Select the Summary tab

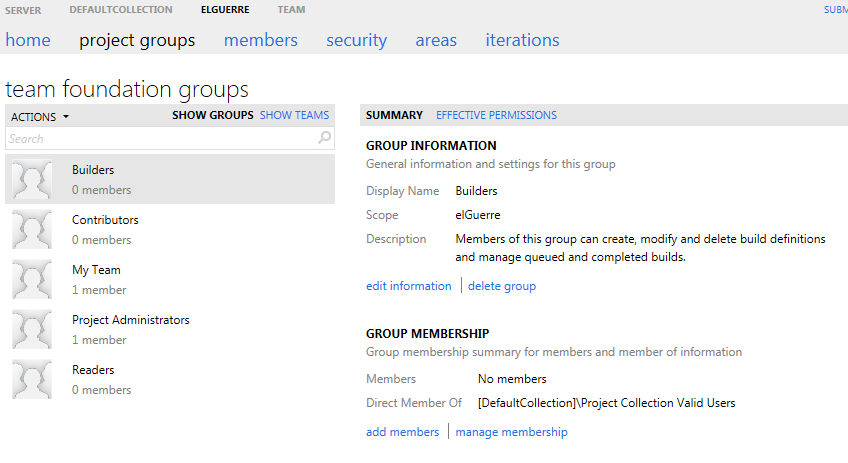(x=394, y=115)
